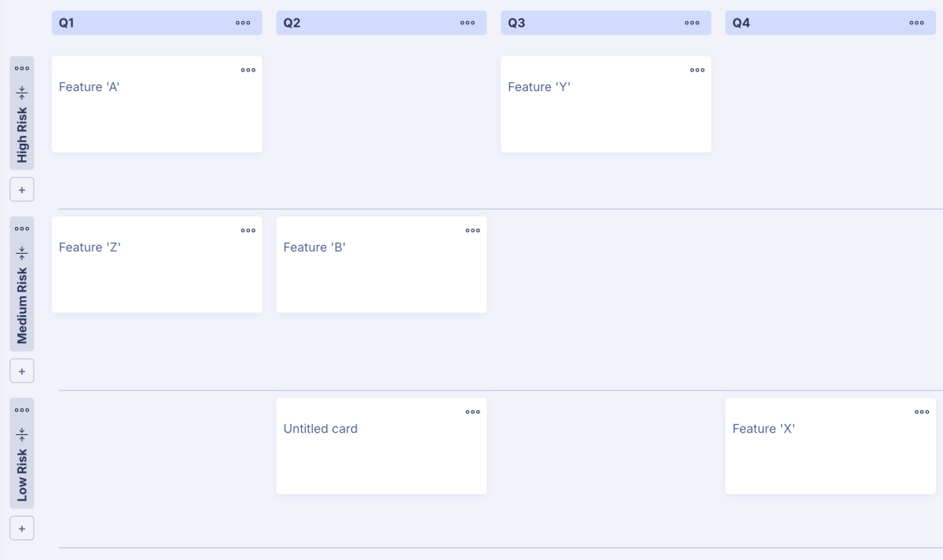
Task: Open the Low Risk row options menu
Action: point(22,410)
